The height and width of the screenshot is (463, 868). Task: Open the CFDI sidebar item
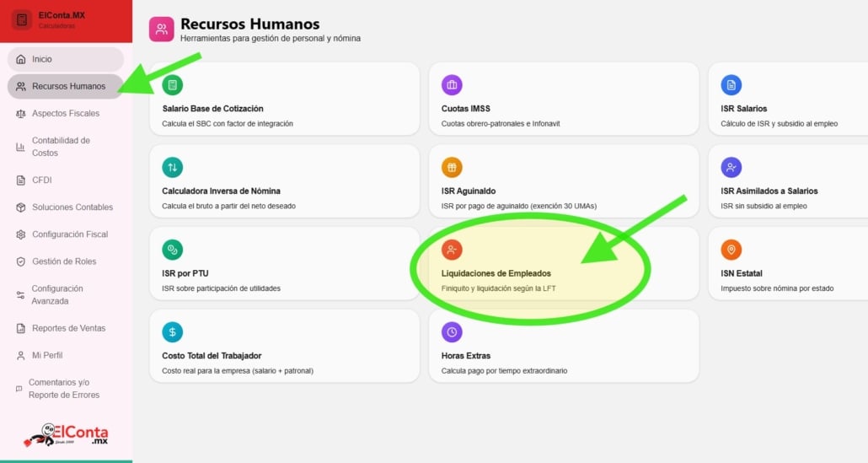point(42,180)
